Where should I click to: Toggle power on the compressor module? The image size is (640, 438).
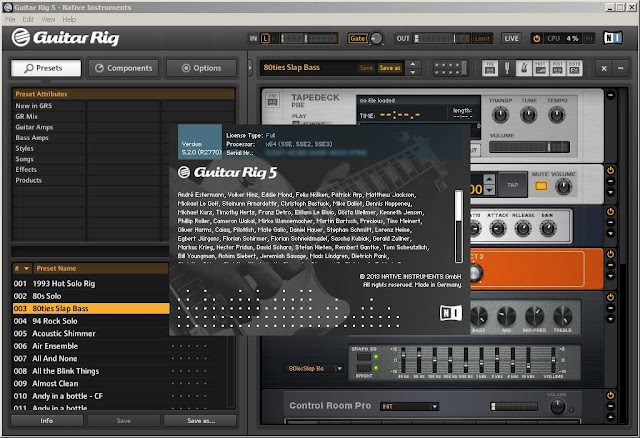point(611,211)
